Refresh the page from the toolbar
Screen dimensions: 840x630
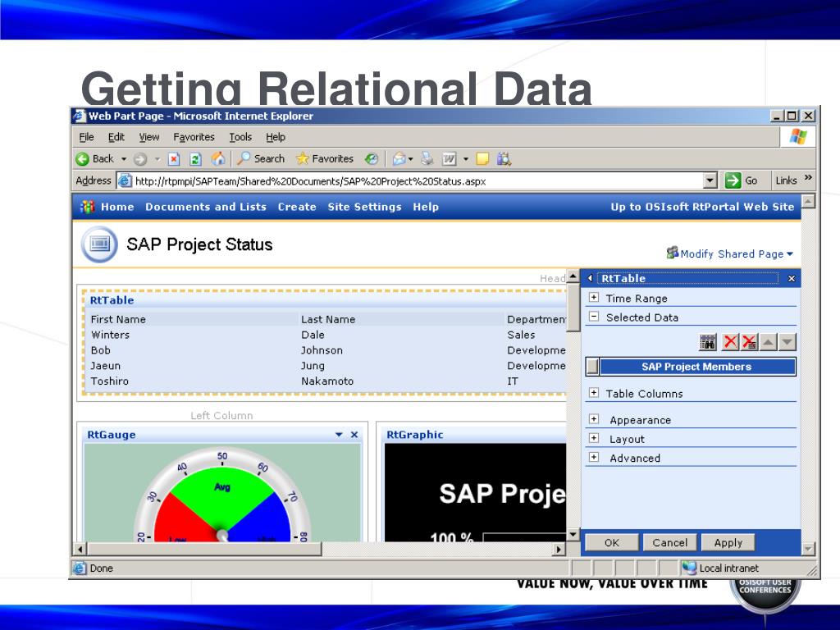195,159
